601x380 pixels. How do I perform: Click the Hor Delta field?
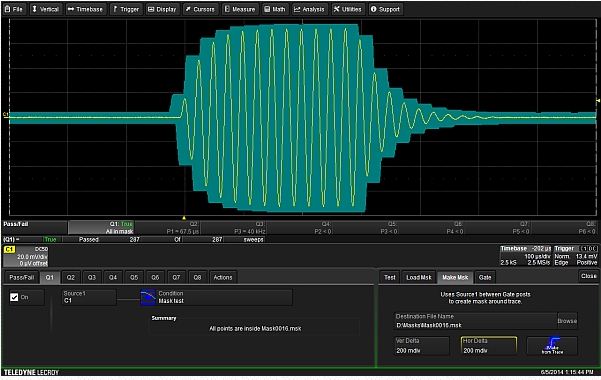pyautogui.click(x=488, y=346)
